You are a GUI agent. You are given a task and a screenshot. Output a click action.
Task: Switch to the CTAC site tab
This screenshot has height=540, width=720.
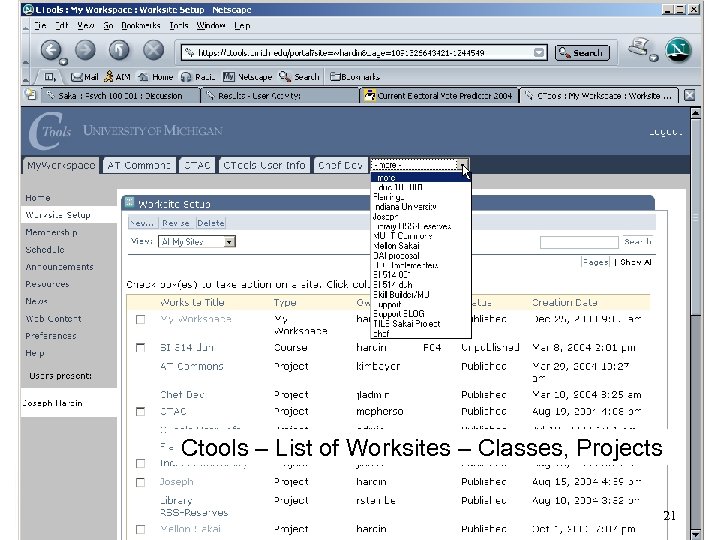click(197, 165)
